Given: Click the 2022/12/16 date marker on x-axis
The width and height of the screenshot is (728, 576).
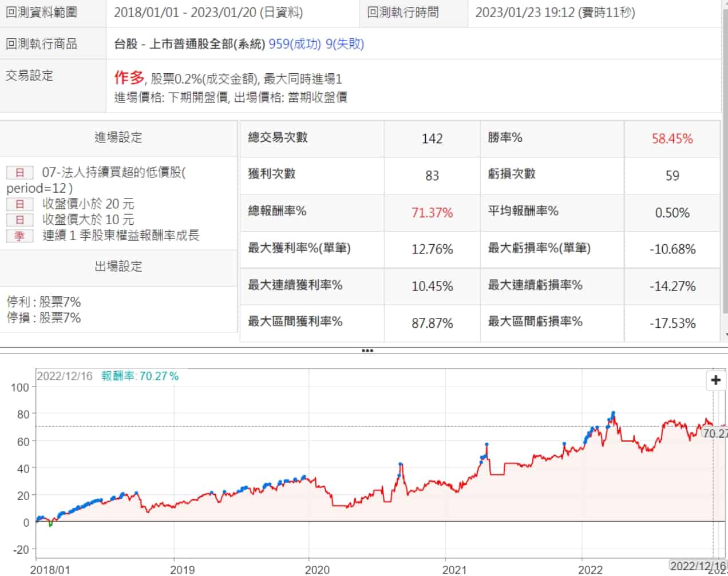Looking at the screenshot, I should tap(697, 566).
